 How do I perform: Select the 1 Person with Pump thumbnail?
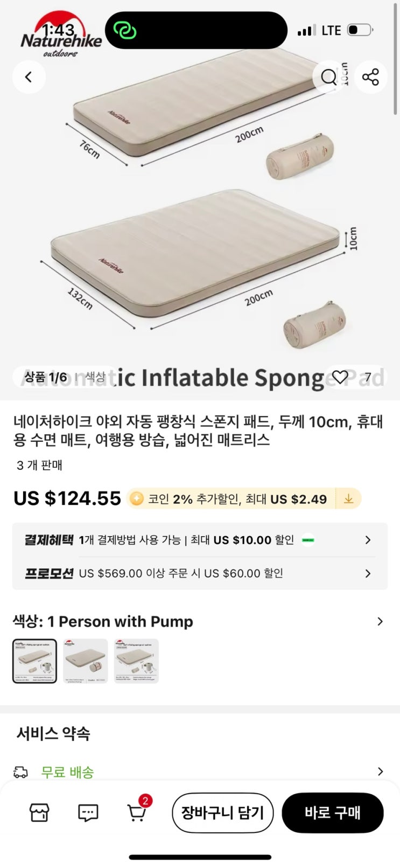[x=34, y=661]
